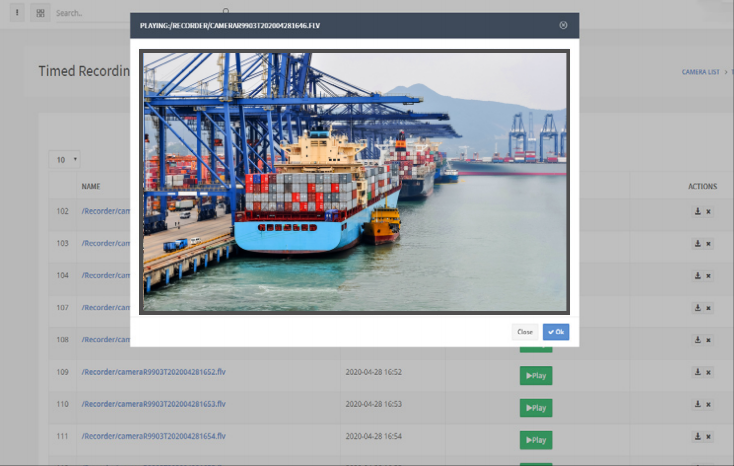The height and width of the screenshot is (466, 734).
Task: Delete the recording in row 109
Action: click(x=708, y=372)
